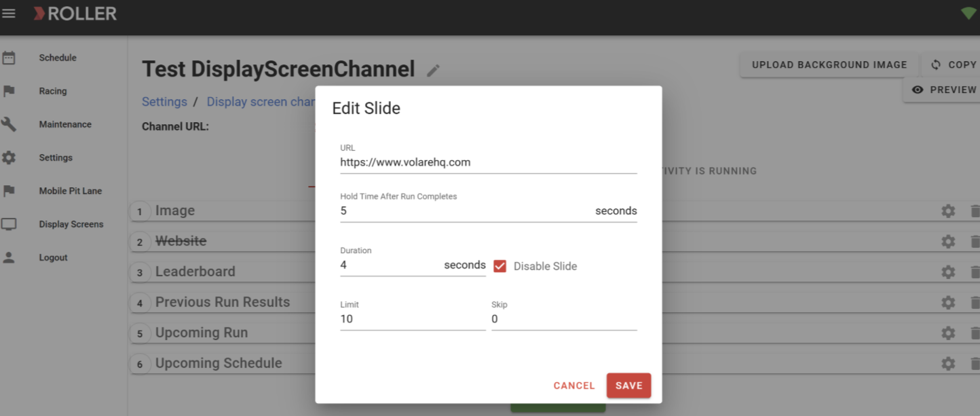
Task: Open Display Screens in the sidebar
Action: click(x=71, y=224)
